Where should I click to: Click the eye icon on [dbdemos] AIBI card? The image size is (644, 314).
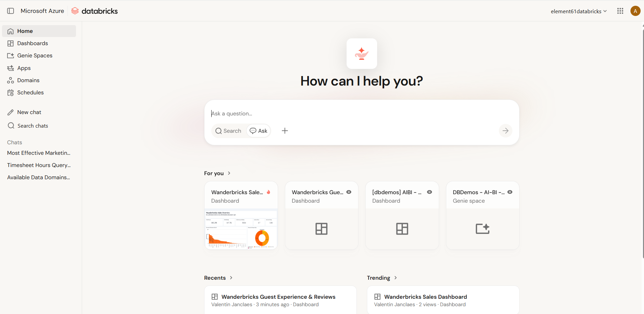pos(429,192)
